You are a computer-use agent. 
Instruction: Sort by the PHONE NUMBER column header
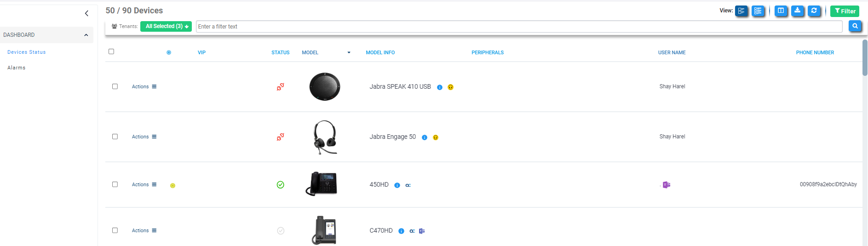[x=815, y=52]
